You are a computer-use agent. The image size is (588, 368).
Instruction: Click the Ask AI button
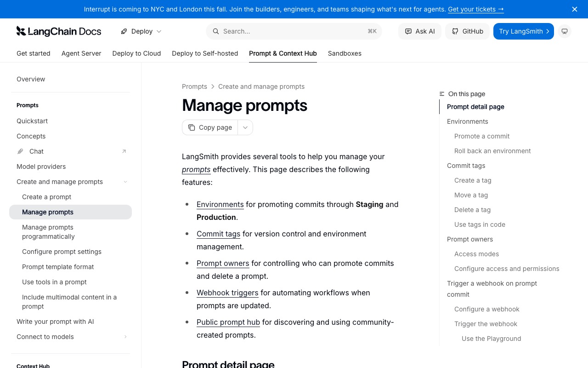pos(420,31)
